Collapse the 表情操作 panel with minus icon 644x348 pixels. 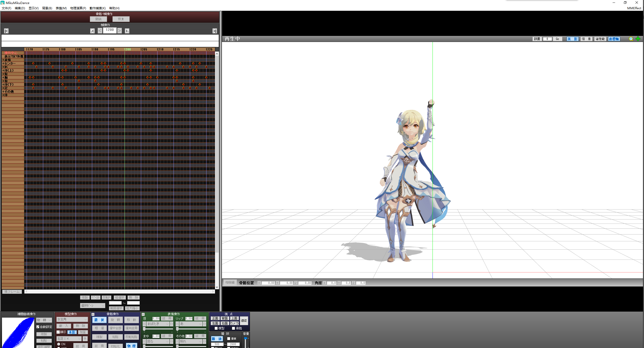click(143, 314)
